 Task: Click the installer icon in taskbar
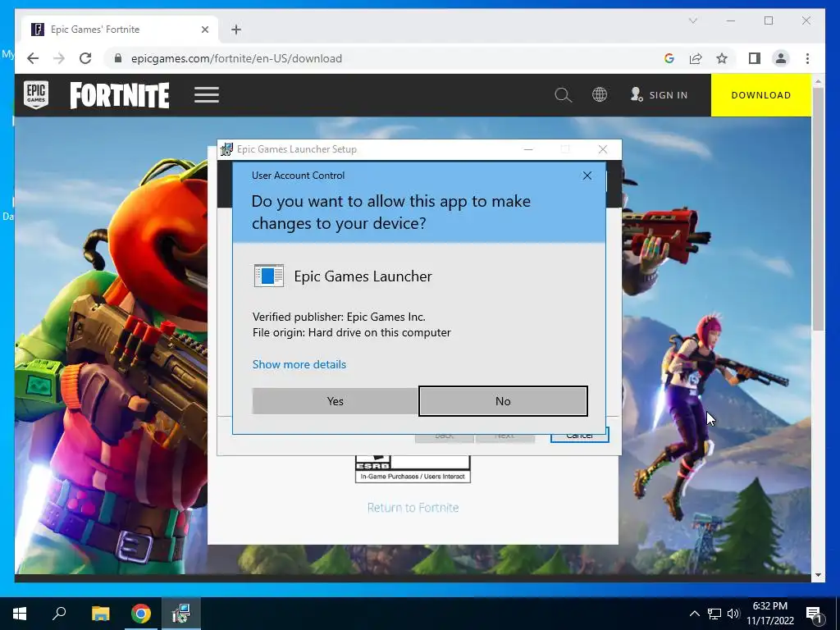(181, 614)
